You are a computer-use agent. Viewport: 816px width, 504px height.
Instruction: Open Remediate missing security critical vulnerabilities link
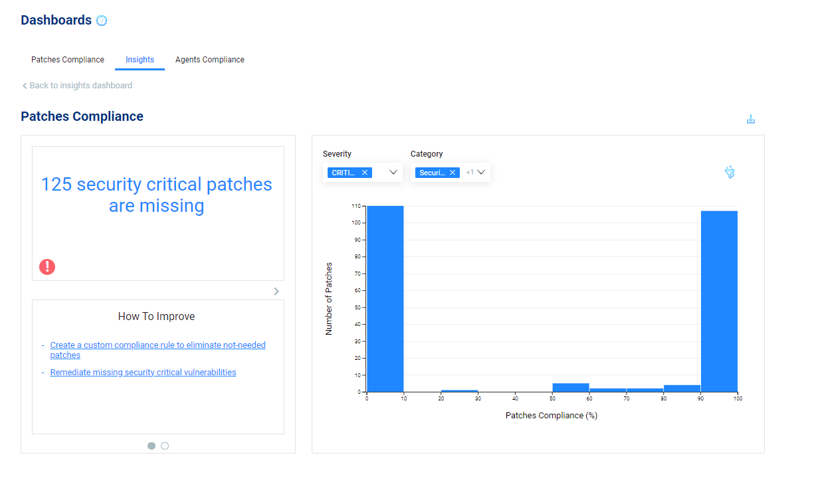pyautogui.click(x=143, y=373)
